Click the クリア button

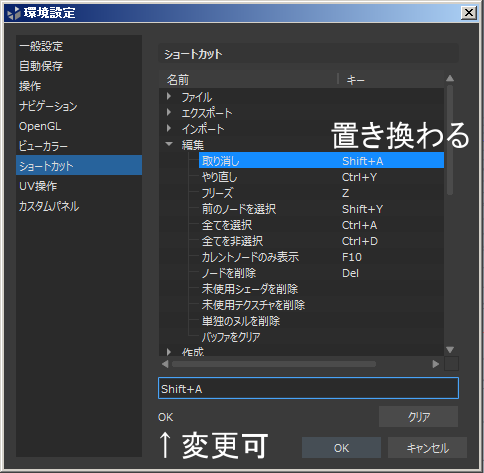tap(418, 417)
